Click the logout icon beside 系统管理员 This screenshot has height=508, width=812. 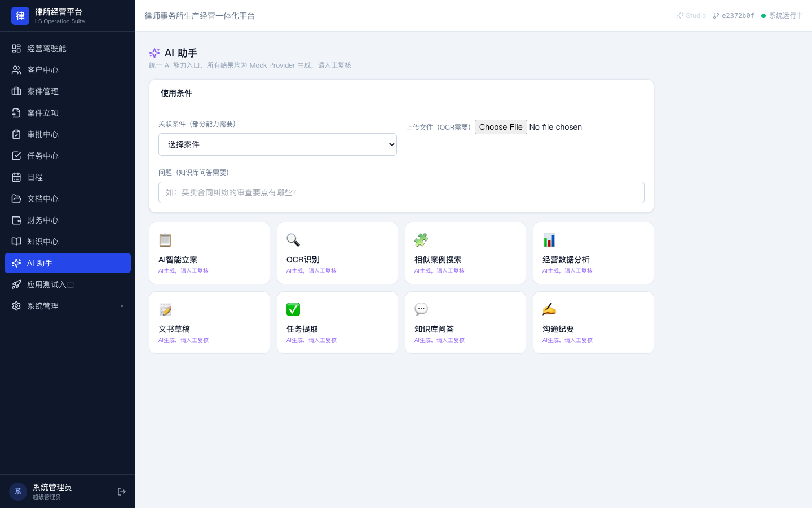point(122,492)
